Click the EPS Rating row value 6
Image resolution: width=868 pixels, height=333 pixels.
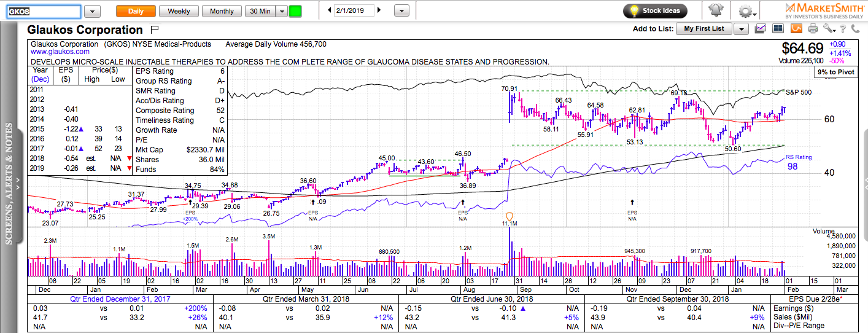click(222, 71)
